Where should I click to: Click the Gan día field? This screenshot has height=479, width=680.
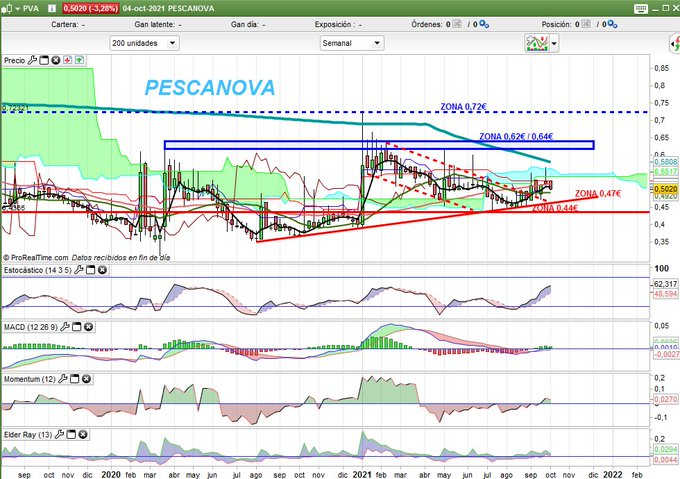248,25
